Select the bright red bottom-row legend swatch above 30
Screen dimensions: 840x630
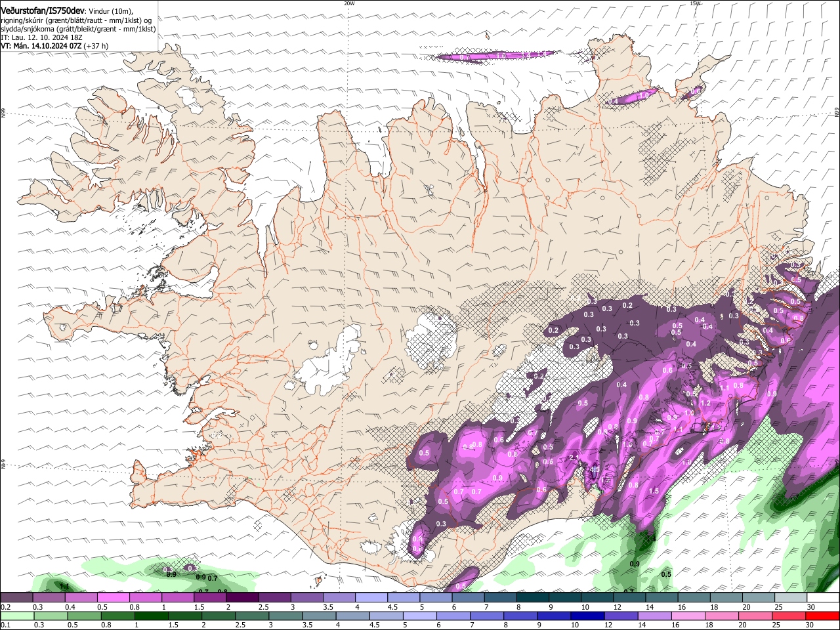tap(823, 616)
